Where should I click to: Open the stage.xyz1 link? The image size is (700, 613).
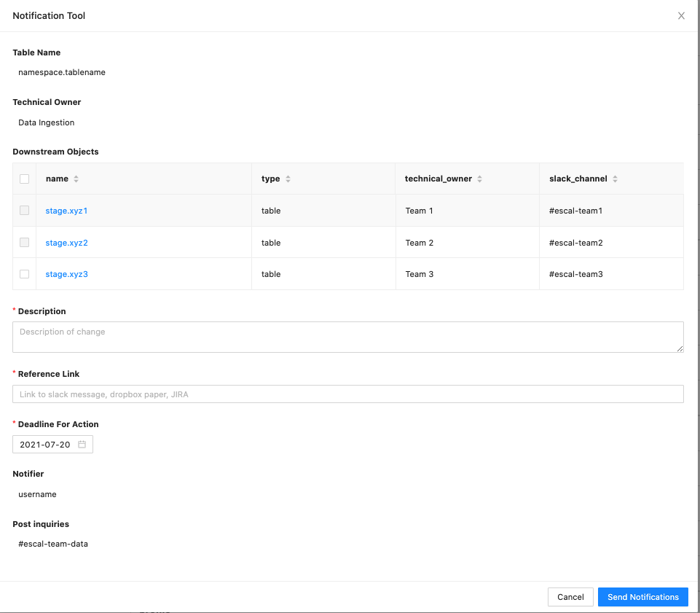(x=66, y=211)
